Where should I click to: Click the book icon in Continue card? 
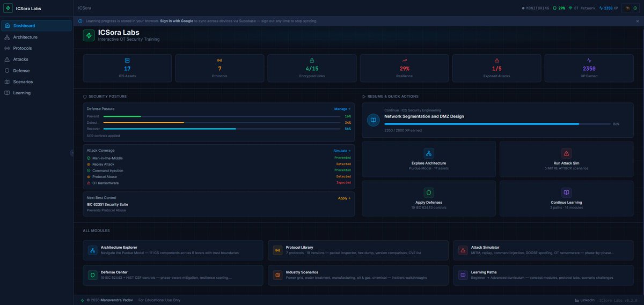pyautogui.click(x=373, y=120)
